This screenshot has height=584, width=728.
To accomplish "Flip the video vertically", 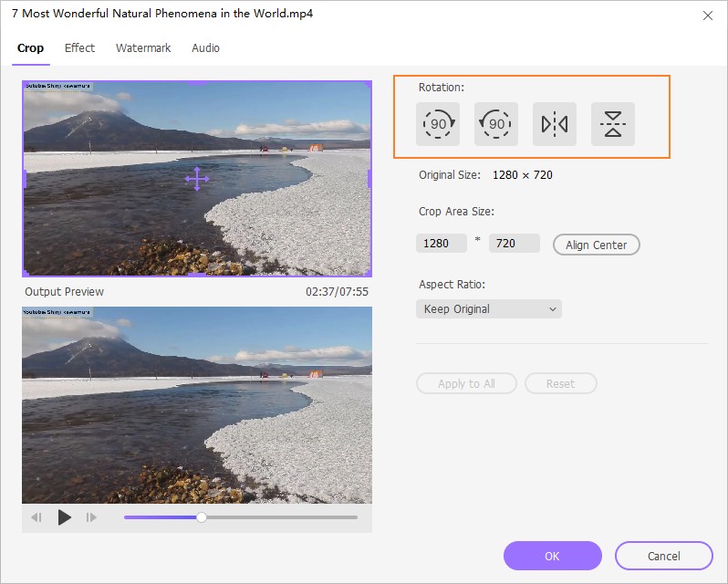I will (x=613, y=124).
